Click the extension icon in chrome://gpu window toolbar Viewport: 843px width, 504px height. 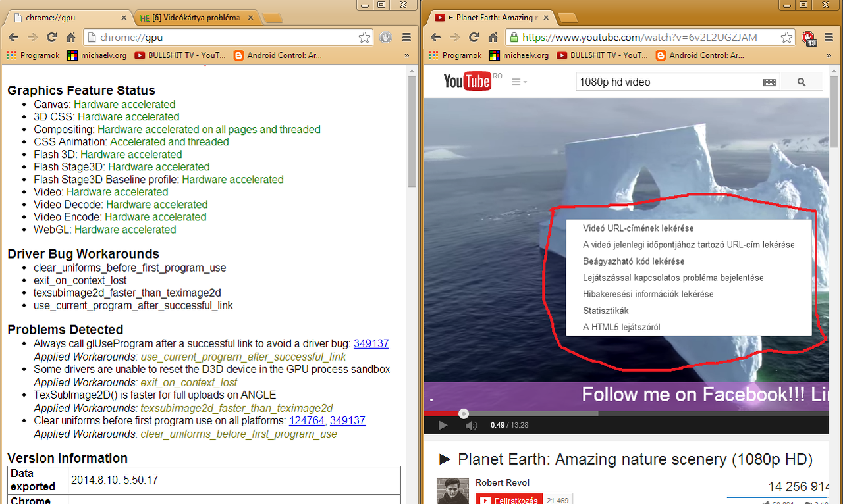pyautogui.click(x=386, y=38)
